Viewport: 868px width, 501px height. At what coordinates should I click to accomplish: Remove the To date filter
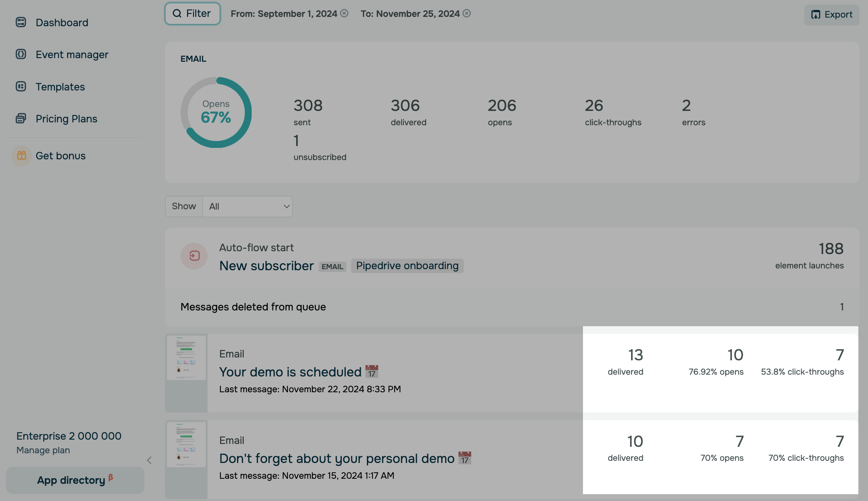point(467,13)
